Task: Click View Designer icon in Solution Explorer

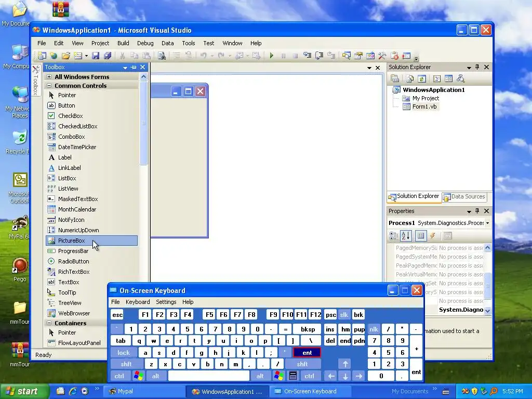Action: [448, 79]
